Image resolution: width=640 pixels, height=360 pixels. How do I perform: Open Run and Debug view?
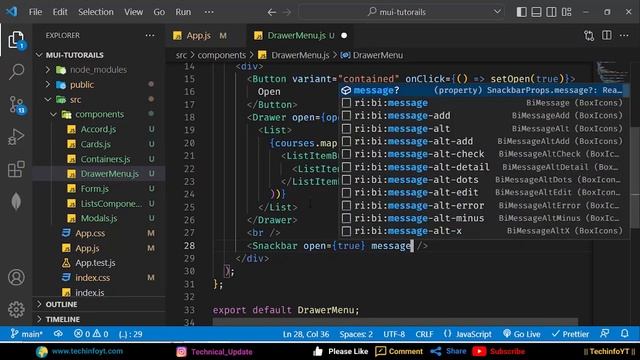[x=16, y=137]
